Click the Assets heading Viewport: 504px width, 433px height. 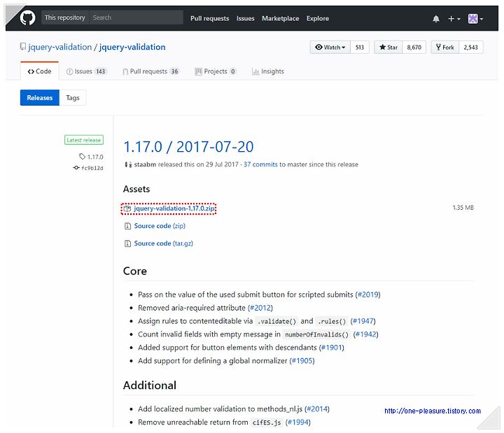click(136, 189)
